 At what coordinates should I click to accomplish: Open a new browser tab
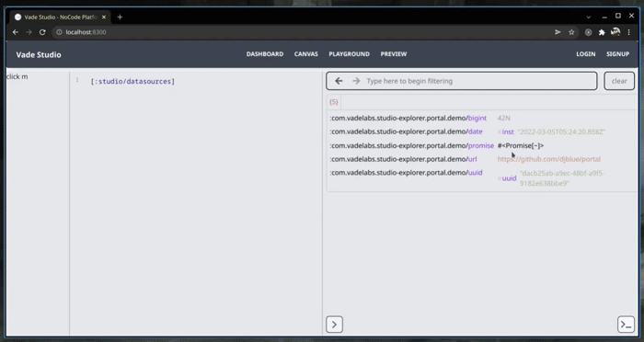point(120,17)
